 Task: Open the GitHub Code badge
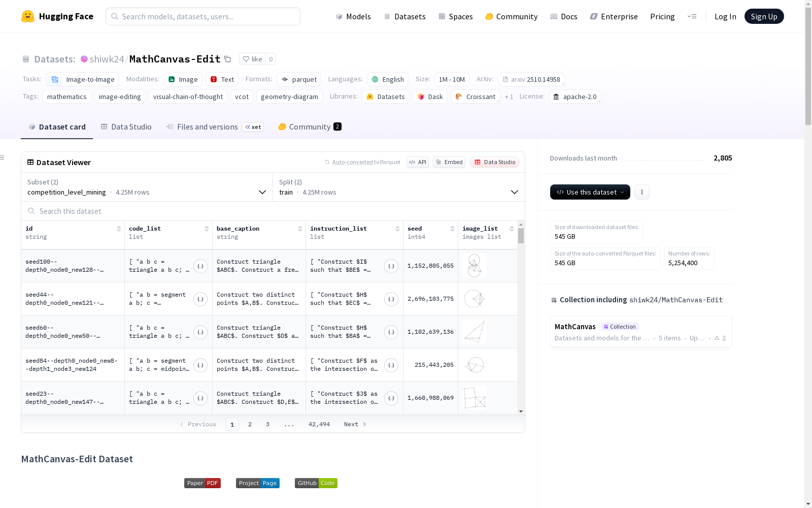point(316,483)
